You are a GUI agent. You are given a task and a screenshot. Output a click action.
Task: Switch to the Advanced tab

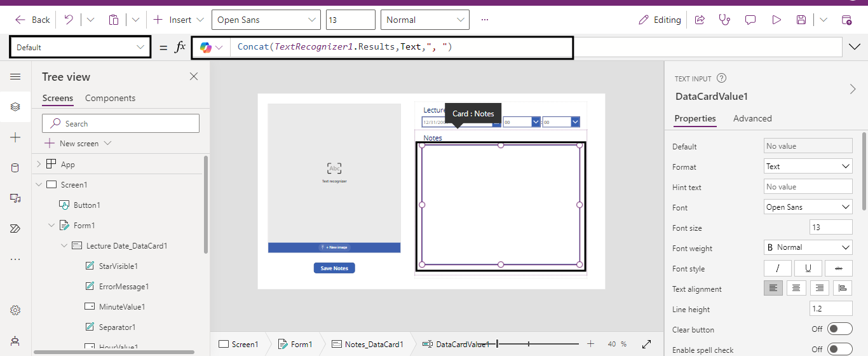pos(752,118)
